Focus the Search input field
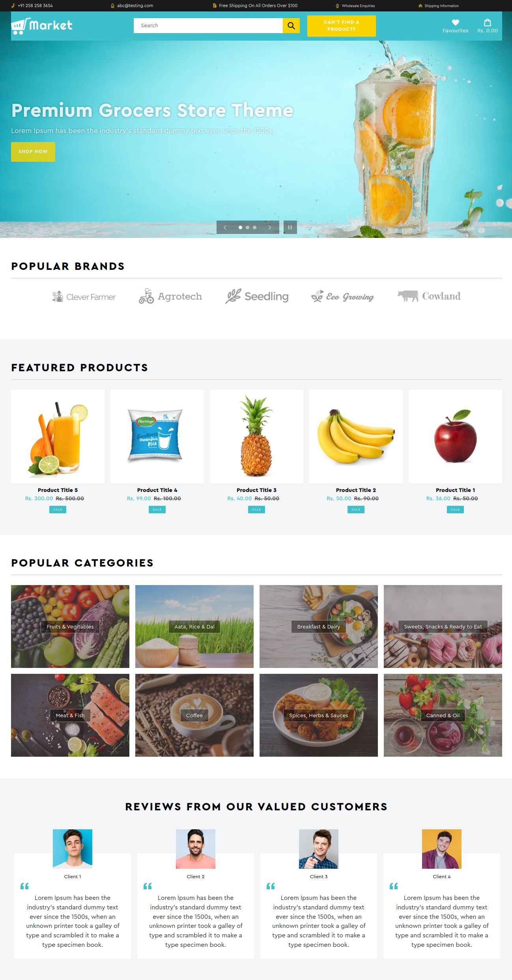Image resolution: width=512 pixels, height=980 pixels. (208, 26)
